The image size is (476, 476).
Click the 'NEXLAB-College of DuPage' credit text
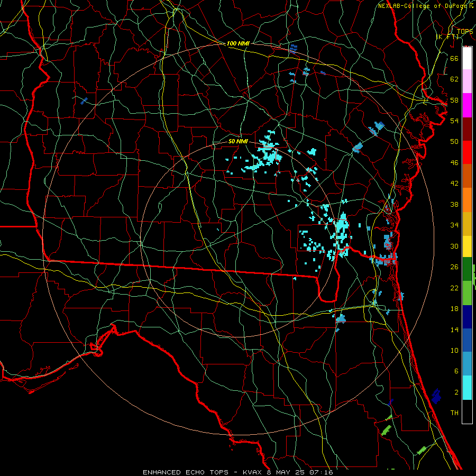pos(423,6)
